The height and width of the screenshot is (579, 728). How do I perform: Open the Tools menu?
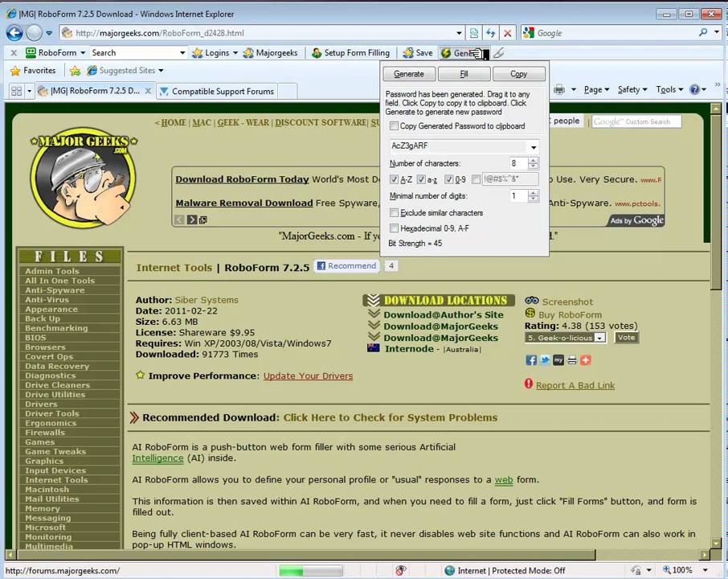pos(669,89)
